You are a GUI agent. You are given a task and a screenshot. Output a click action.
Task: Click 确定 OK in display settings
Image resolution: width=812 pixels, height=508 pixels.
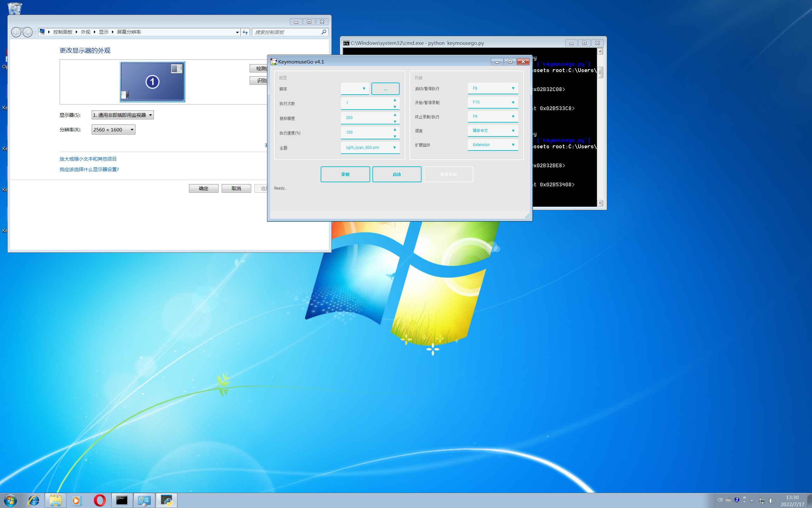(x=204, y=189)
